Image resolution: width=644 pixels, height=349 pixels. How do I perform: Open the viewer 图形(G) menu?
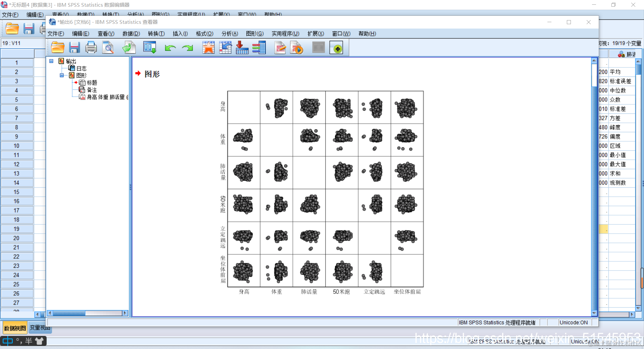click(x=255, y=34)
